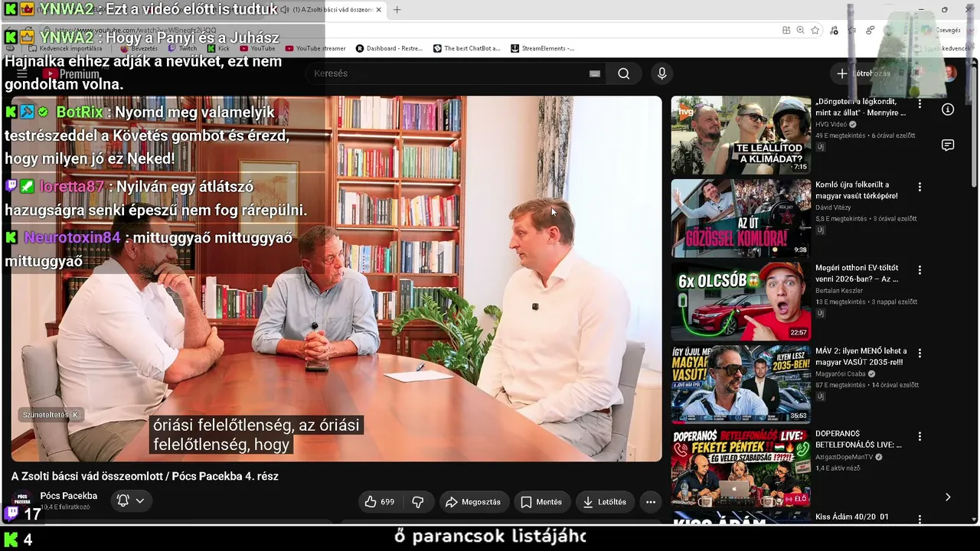Open the YouTube guide hamburger menu

(22, 73)
